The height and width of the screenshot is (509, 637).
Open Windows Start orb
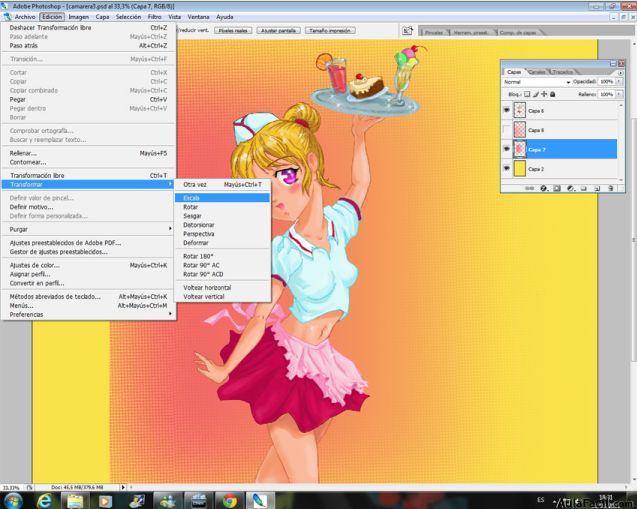pyautogui.click(x=13, y=500)
